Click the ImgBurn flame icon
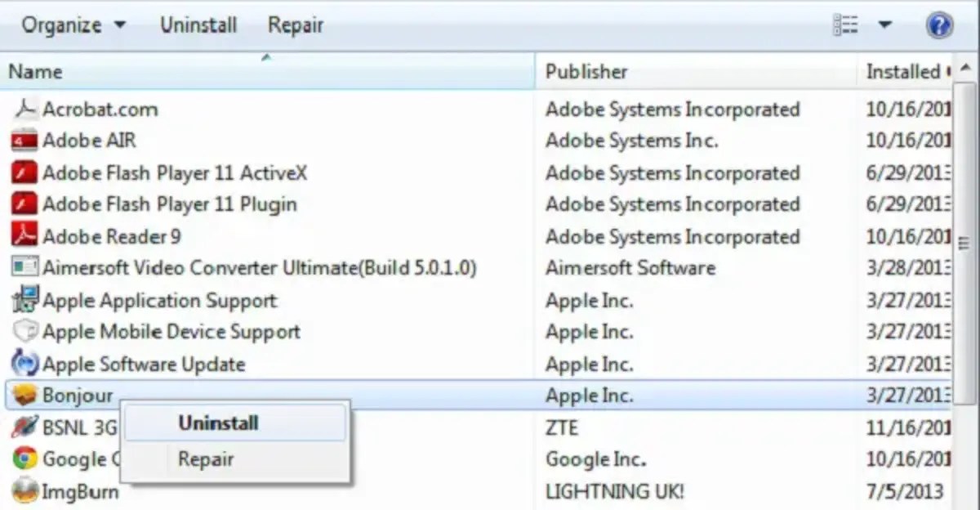 (x=24, y=491)
